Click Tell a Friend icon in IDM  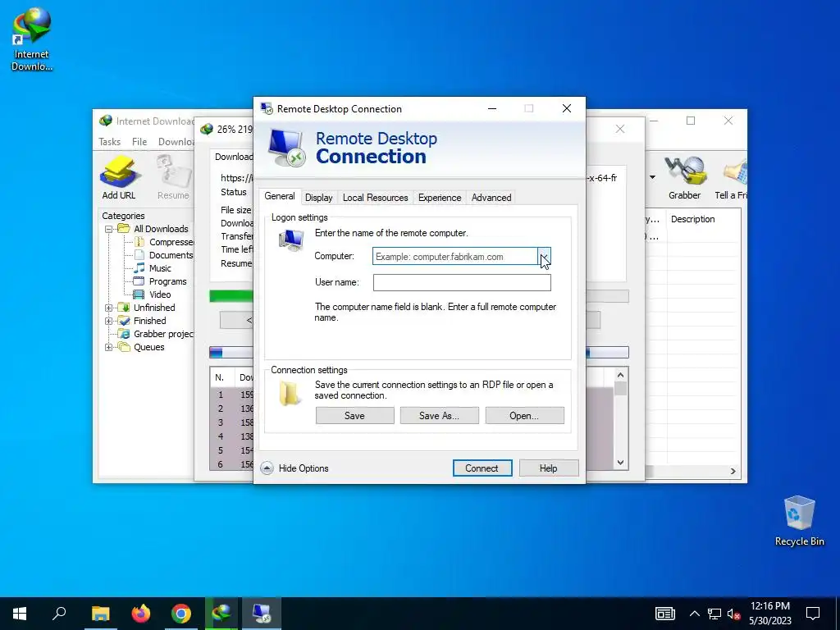(732, 177)
